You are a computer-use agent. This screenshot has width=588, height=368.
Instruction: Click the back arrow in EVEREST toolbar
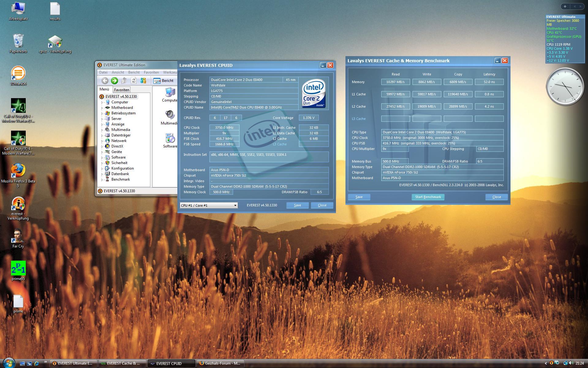[x=105, y=81]
